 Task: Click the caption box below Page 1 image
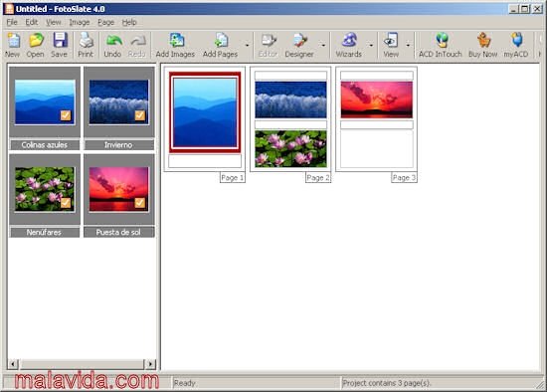click(205, 161)
